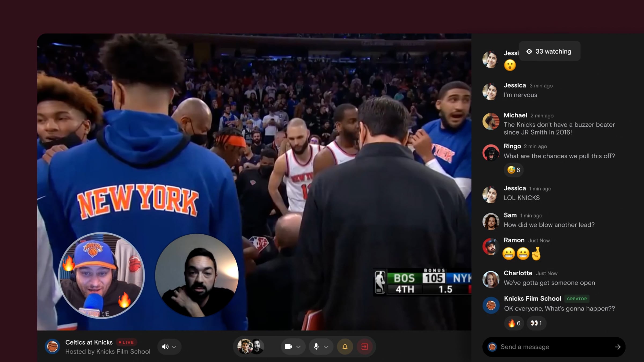Click message We've gotta get someone open
Image resolution: width=644 pixels, height=362 pixels.
(549, 283)
